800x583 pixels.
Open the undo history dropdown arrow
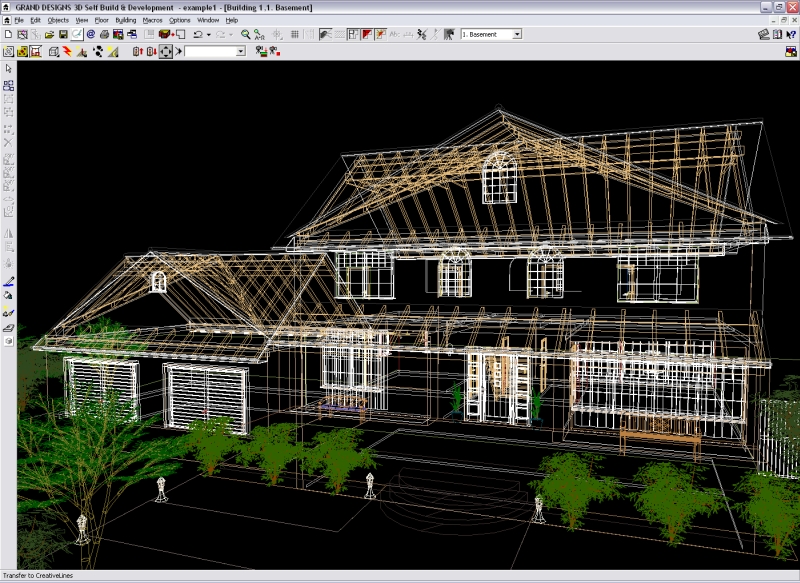208,34
